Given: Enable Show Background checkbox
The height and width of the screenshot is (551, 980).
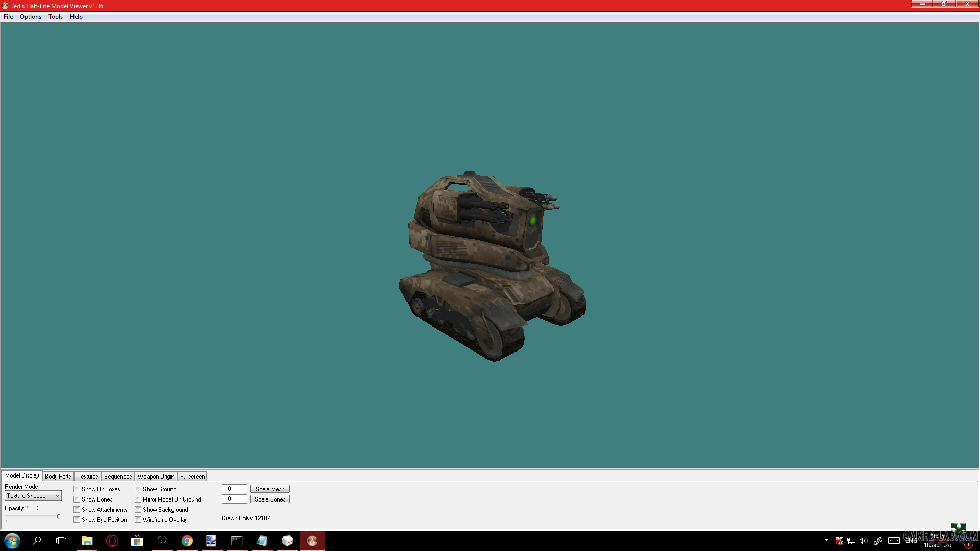Looking at the screenshot, I should tap(138, 510).
